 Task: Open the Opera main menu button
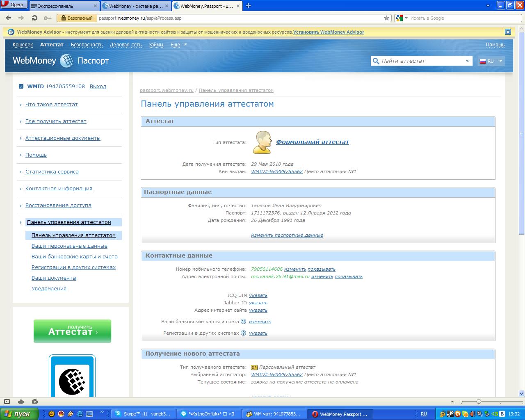14,5
